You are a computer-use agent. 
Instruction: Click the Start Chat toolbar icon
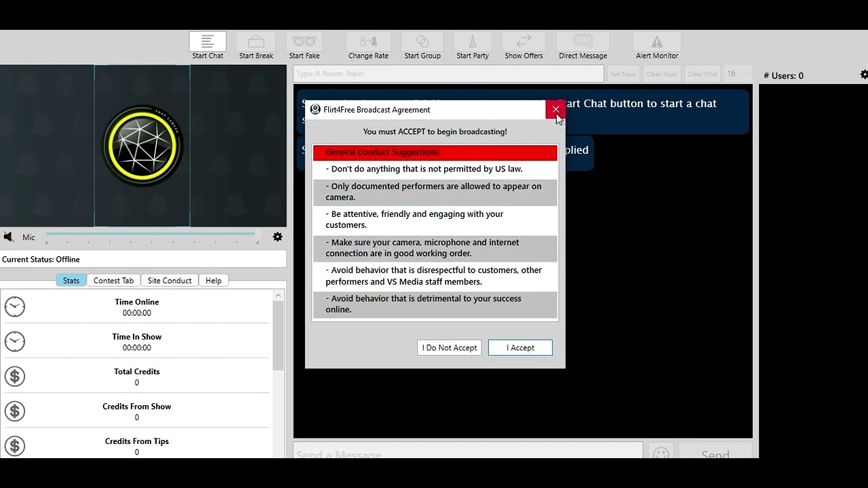[208, 42]
